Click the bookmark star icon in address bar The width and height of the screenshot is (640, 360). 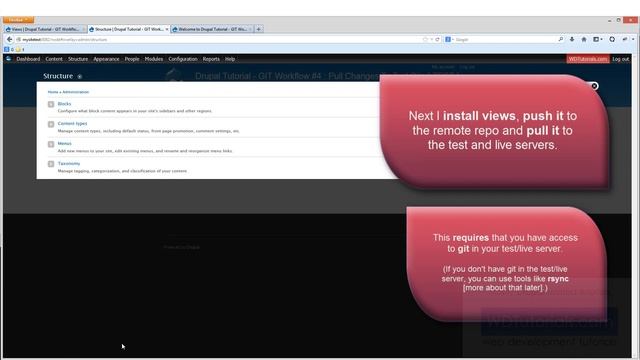pos(425,39)
